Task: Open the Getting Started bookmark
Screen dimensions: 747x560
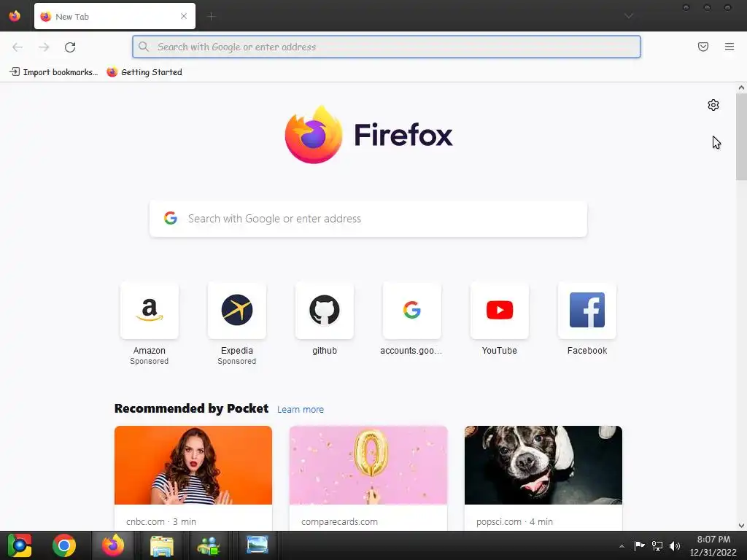Action: tap(144, 72)
